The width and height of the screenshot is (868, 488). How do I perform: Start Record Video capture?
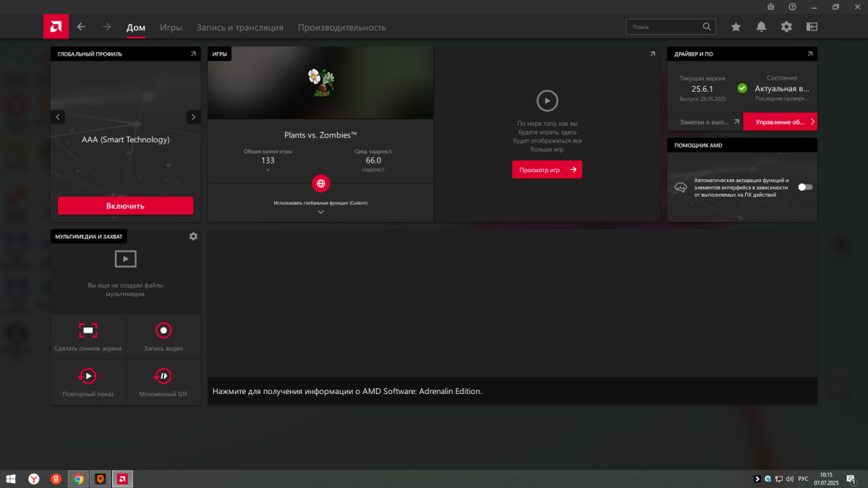163,331
